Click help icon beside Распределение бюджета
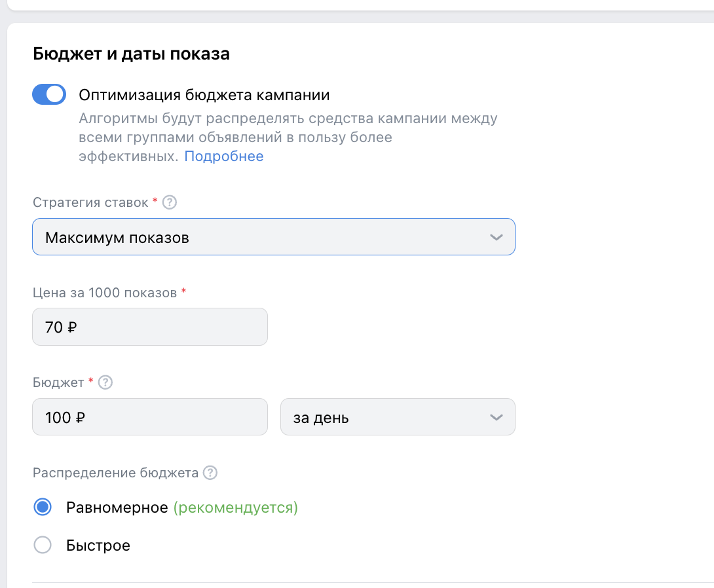714x588 pixels. (210, 473)
